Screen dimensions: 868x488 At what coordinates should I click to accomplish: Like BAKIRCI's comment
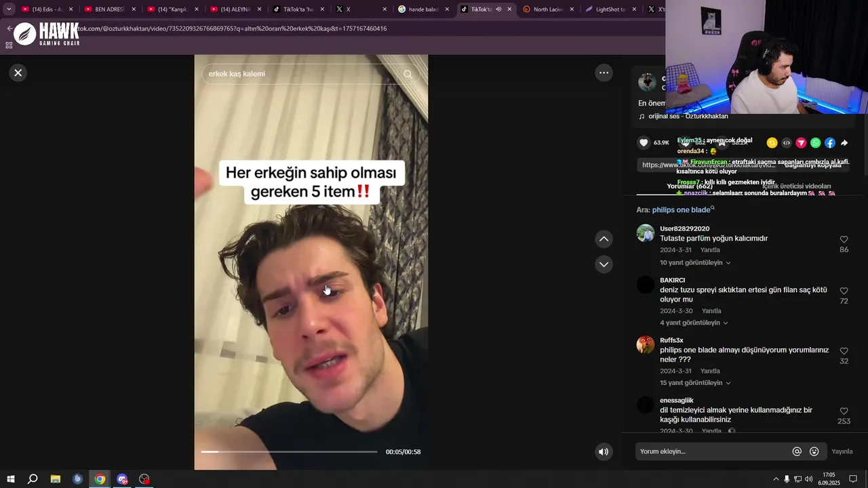click(844, 291)
